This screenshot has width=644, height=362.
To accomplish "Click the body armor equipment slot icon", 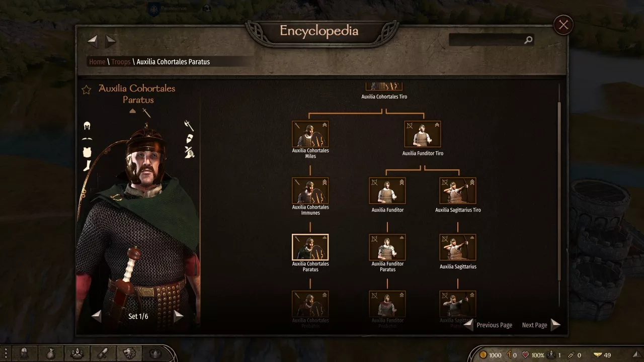I will 87,152.
